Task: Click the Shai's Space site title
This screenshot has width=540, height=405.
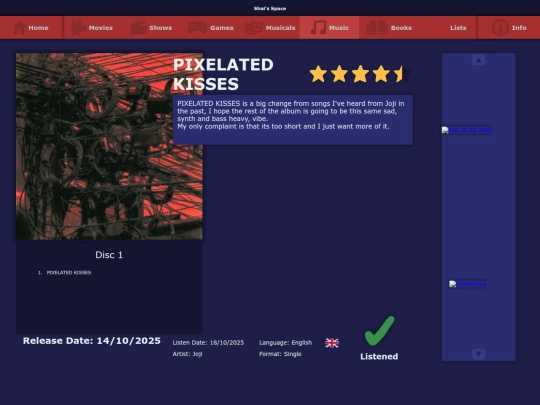Action: tap(270, 8)
